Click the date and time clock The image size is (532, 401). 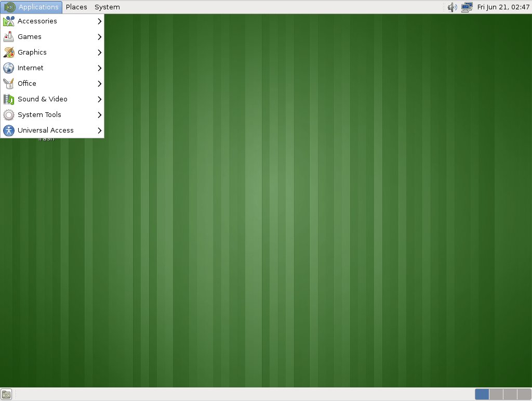click(x=503, y=7)
